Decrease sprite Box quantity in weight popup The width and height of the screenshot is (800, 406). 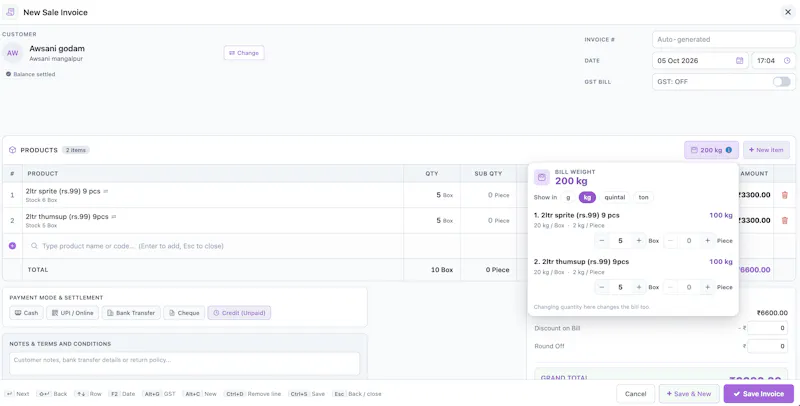coord(602,241)
